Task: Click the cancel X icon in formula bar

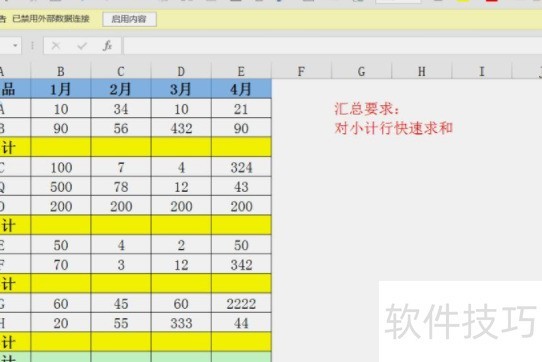Action: coord(56,46)
